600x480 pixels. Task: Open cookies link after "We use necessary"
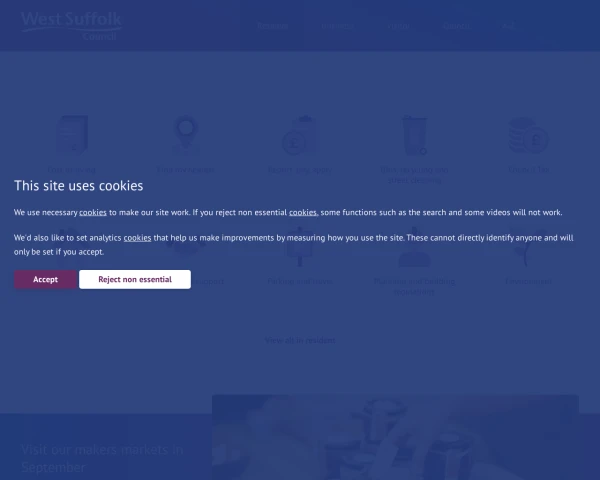(93, 212)
